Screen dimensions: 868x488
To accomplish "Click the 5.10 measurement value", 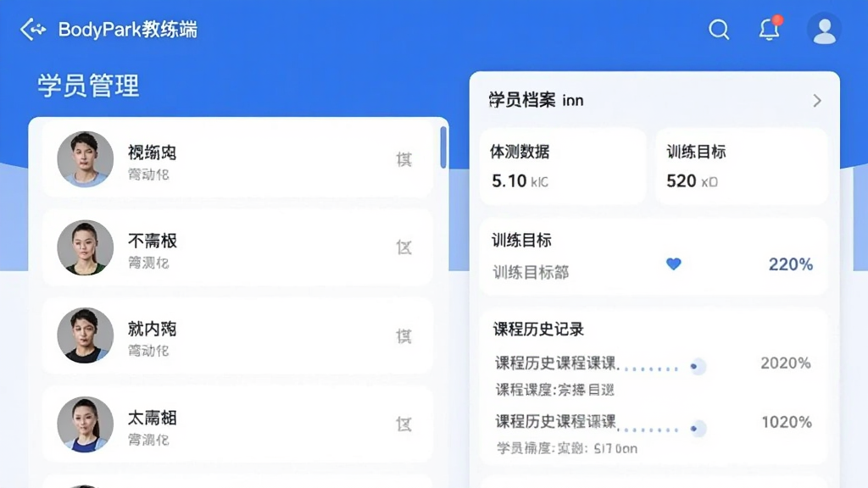I will [509, 181].
